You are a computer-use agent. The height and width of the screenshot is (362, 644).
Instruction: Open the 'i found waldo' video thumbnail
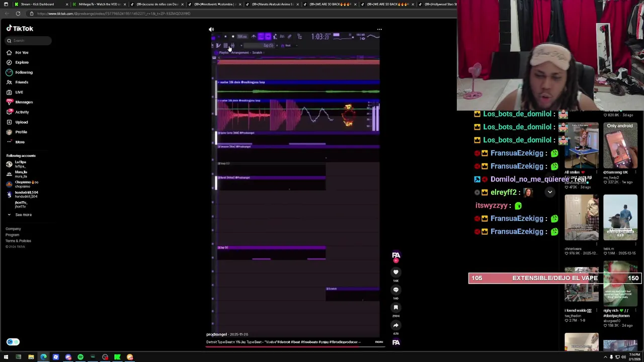point(582,285)
